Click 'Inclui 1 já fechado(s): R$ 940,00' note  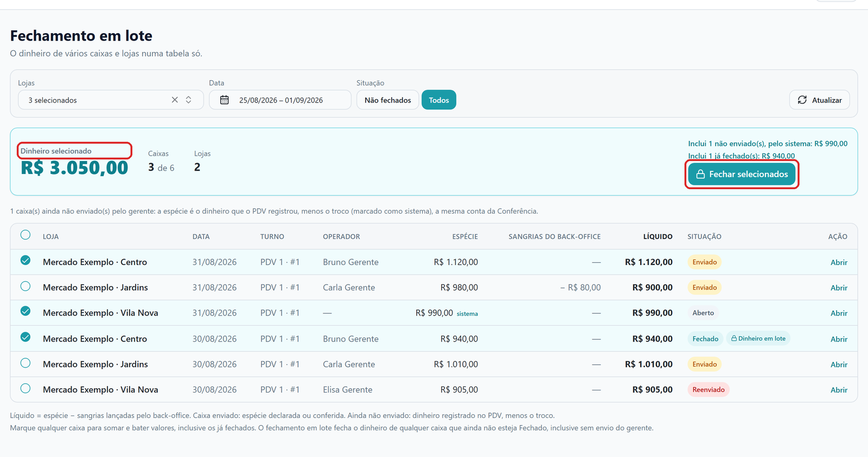point(741,156)
